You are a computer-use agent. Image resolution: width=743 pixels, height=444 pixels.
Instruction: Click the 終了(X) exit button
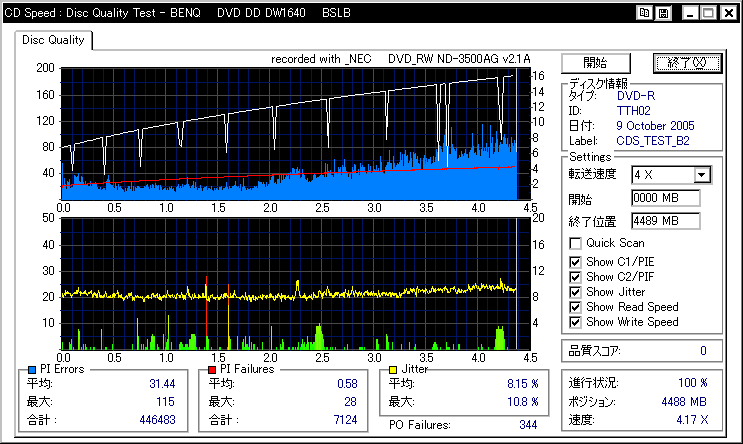(687, 63)
